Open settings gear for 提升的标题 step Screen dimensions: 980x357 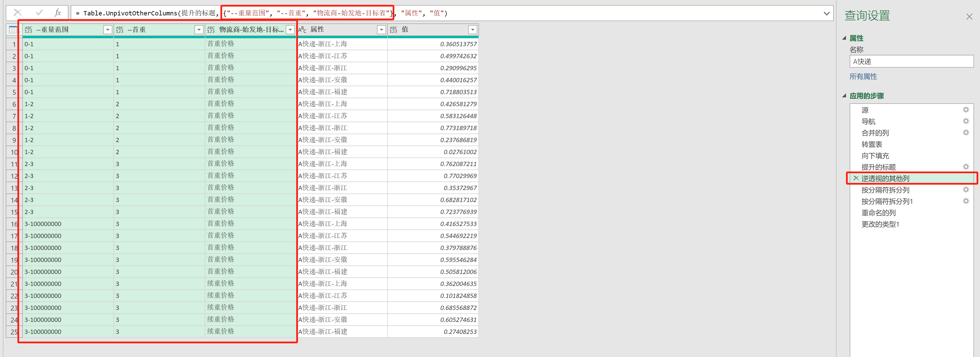(965, 167)
